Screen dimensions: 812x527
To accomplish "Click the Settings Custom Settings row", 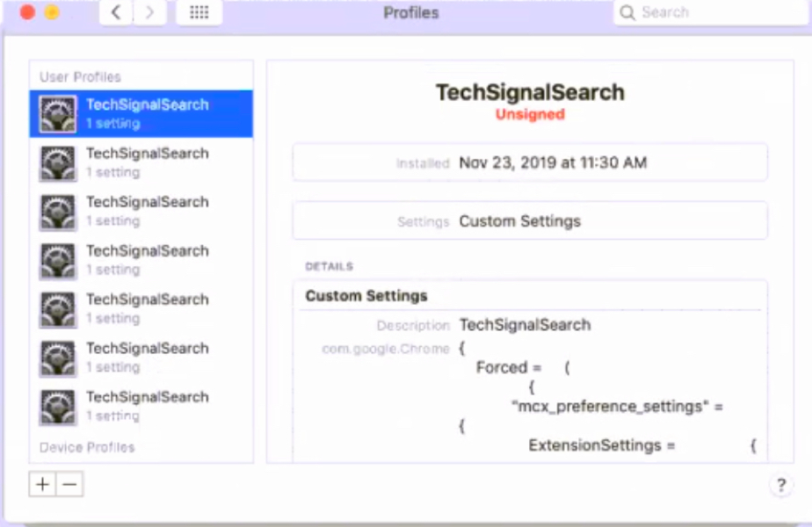I will pyautogui.click(x=530, y=221).
